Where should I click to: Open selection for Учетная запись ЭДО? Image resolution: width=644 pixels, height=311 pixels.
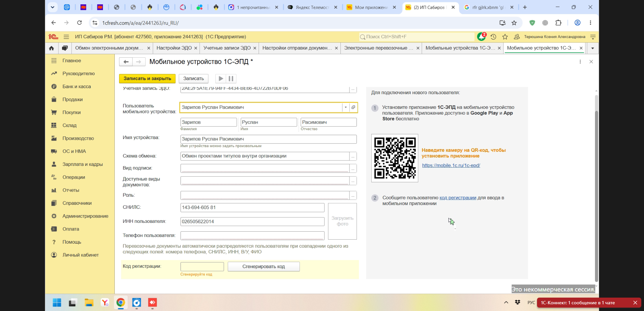tap(353, 89)
